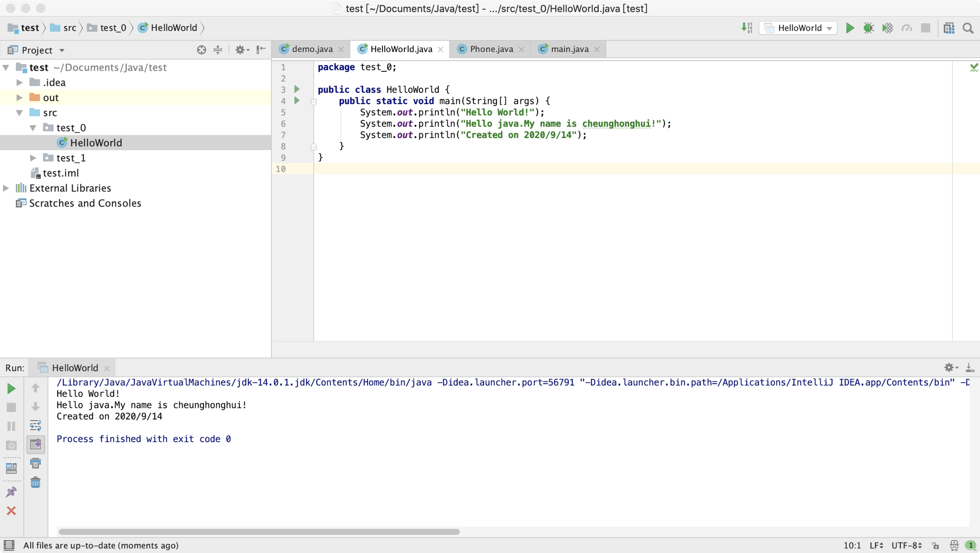Print the console output

tap(35, 463)
